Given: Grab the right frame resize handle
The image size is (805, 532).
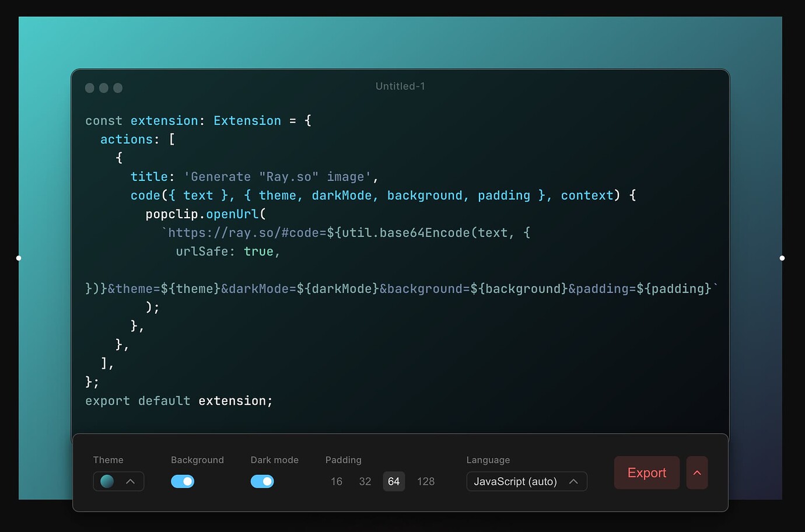Looking at the screenshot, I should coord(782,258).
